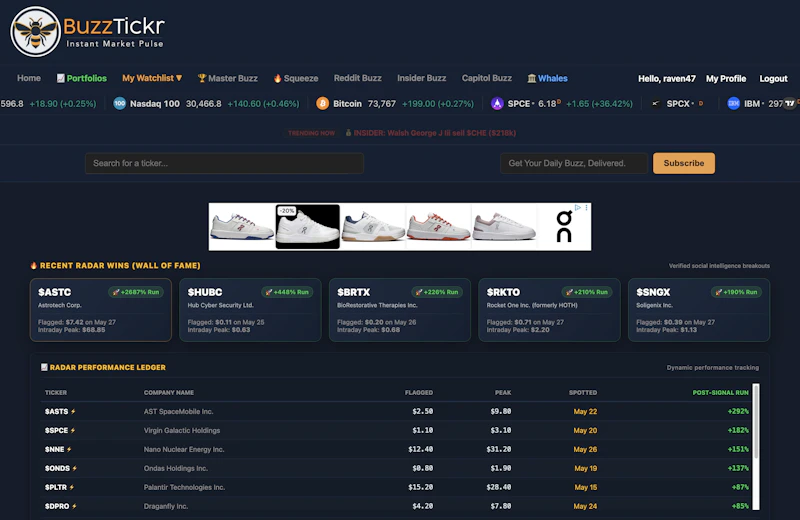The image size is (800, 520).
Task: Click the SPCX ticker logo icon
Action: 656,104
